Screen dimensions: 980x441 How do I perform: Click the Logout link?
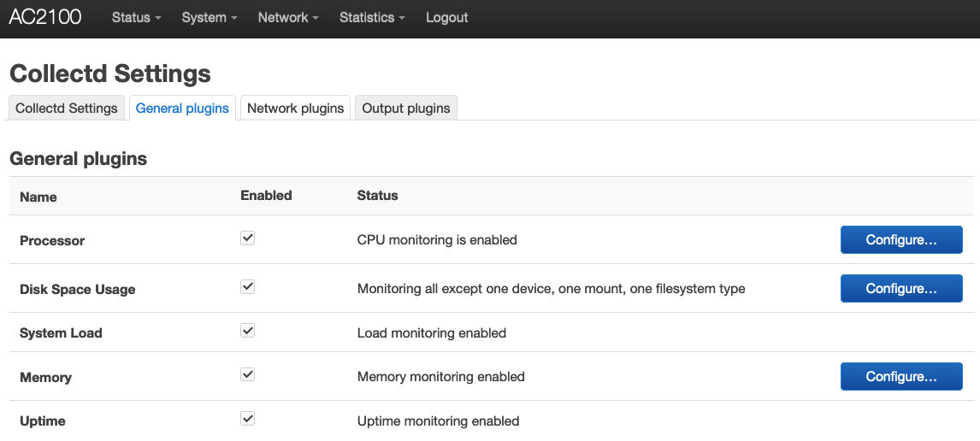[447, 17]
